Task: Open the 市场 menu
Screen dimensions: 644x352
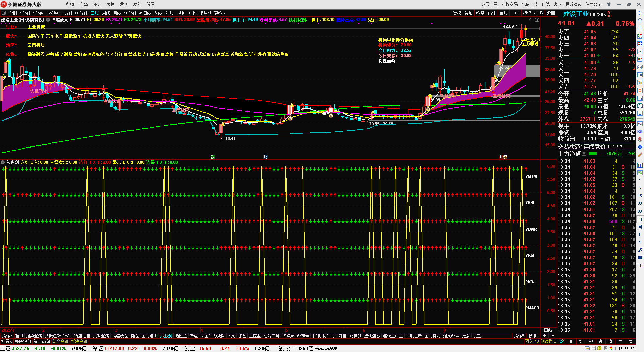Action: pyautogui.click(x=84, y=4)
